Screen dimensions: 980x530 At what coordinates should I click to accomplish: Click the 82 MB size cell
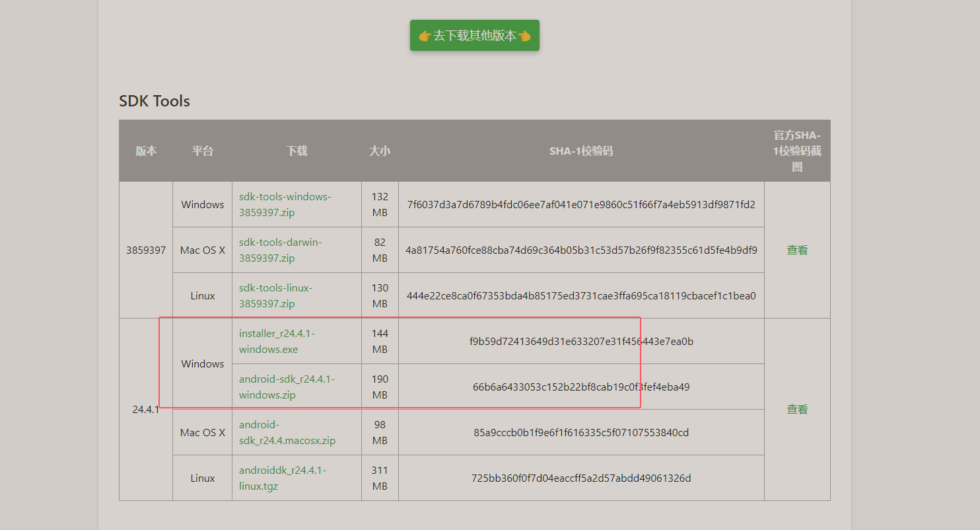(380, 250)
